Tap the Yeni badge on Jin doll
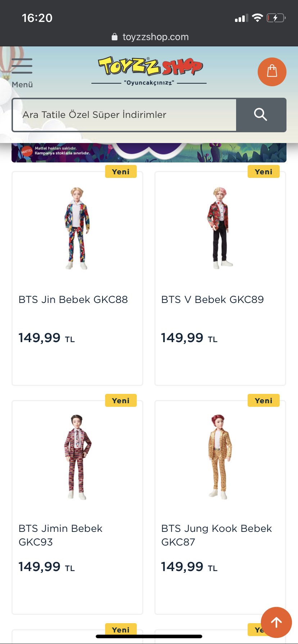The width and height of the screenshot is (298, 644). tap(121, 171)
